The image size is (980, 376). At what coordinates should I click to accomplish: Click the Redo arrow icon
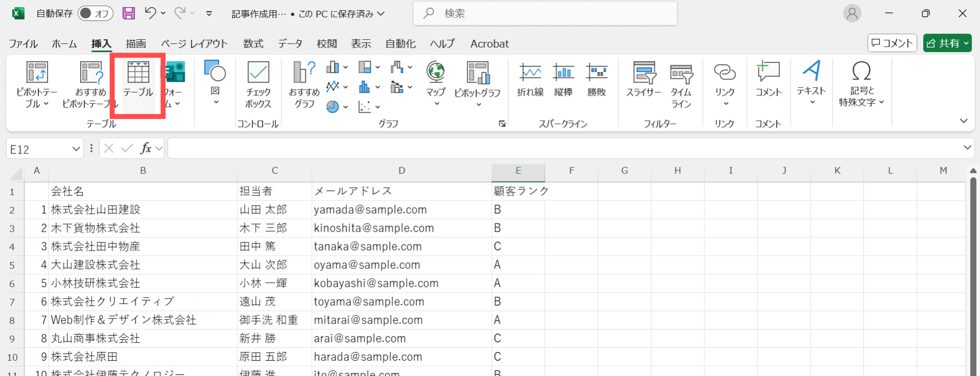[179, 13]
